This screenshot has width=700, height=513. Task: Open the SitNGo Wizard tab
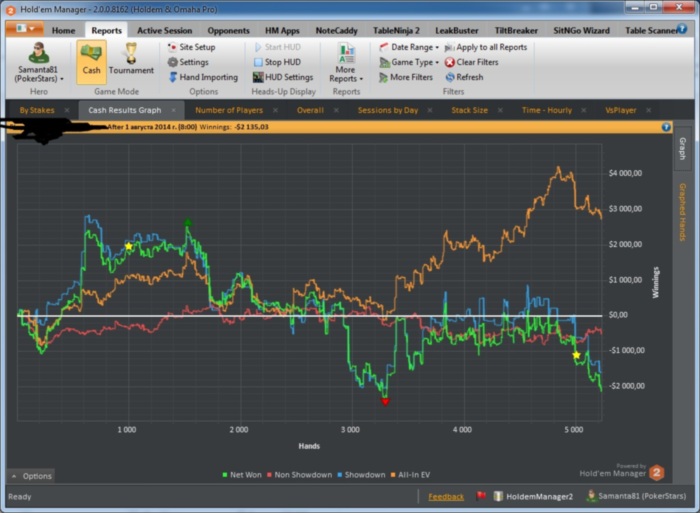581,30
